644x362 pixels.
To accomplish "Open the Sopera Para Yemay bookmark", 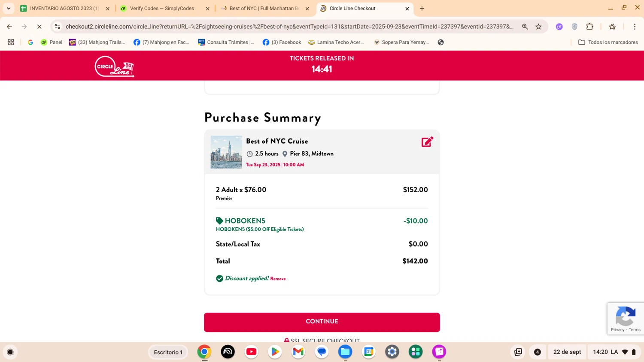I will pos(401,42).
